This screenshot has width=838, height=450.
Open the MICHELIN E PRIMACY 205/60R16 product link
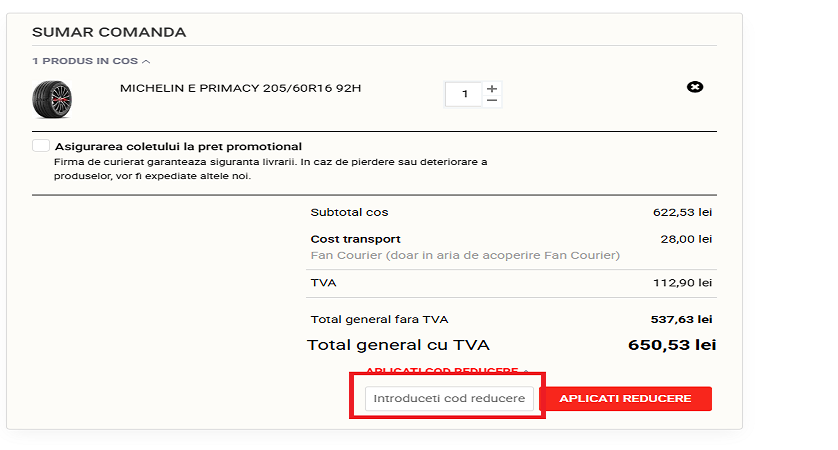click(240, 88)
